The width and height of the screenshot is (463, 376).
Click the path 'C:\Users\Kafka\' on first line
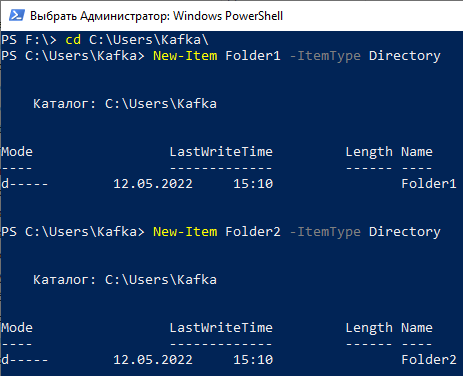point(149,40)
